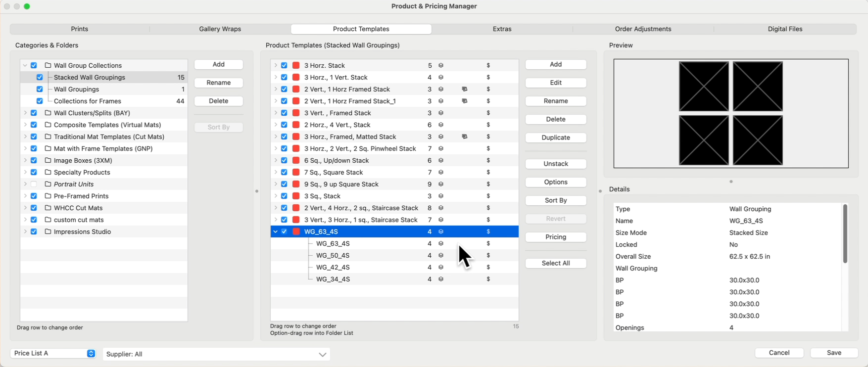Collapse the WG_63_4S template group
This screenshot has height=367, width=868.
pyautogui.click(x=275, y=231)
